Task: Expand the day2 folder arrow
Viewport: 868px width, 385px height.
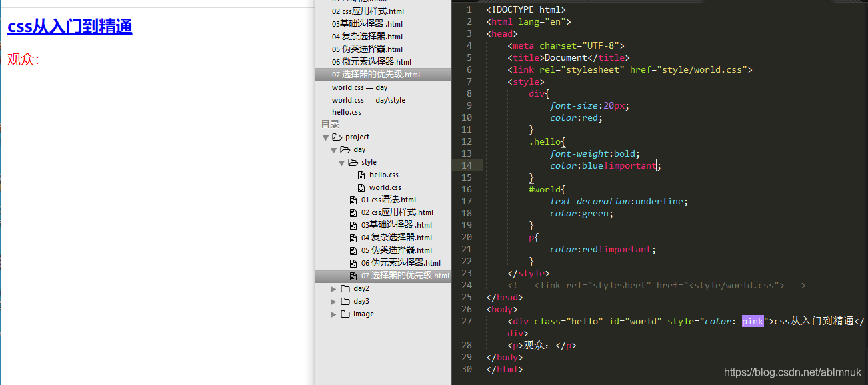Action: (333, 288)
